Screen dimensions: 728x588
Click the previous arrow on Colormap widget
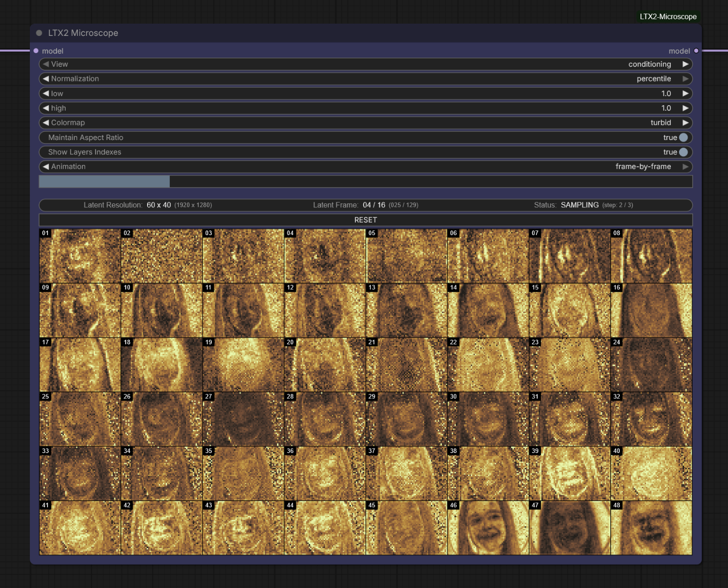point(46,123)
